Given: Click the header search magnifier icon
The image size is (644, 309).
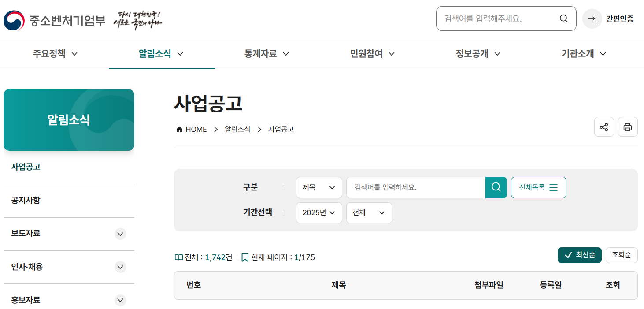Looking at the screenshot, I should coord(563,19).
